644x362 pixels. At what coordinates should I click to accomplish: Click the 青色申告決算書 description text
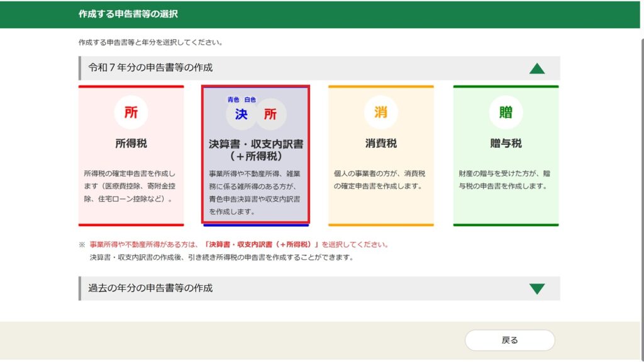click(x=255, y=192)
